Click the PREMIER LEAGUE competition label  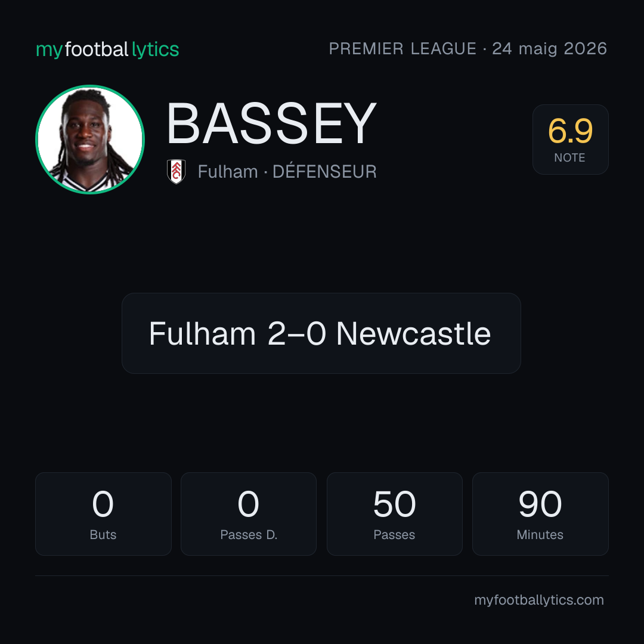point(402,49)
